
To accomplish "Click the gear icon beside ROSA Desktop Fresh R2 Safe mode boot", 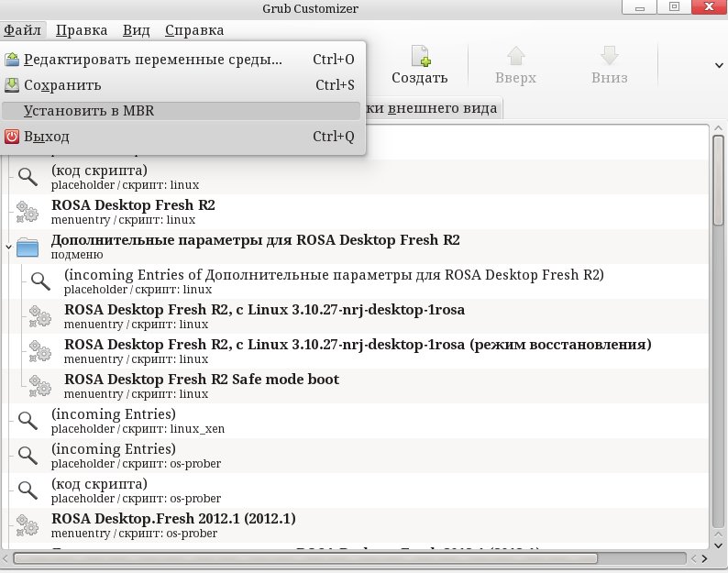I will pyautogui.click(x=41, y=385).
